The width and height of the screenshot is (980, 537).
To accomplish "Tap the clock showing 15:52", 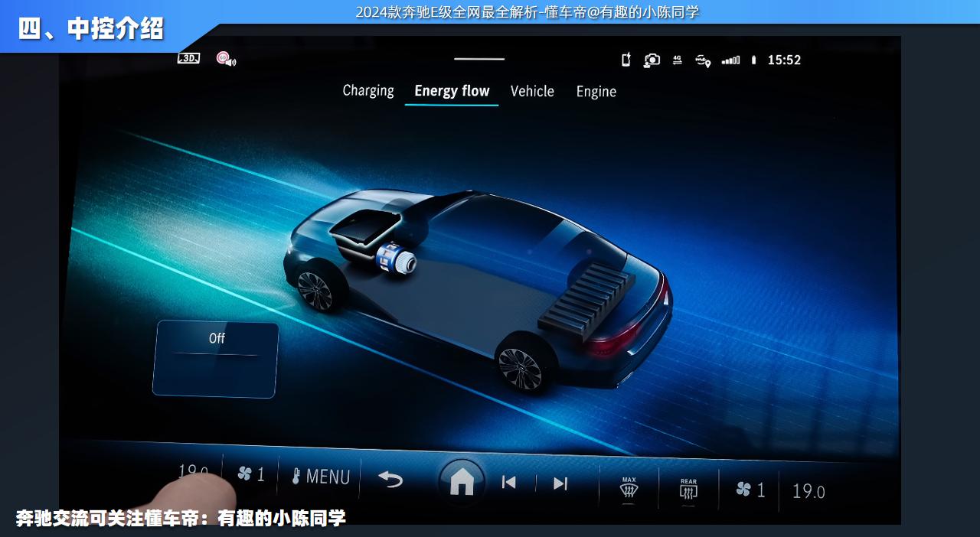I will [784, 60].
